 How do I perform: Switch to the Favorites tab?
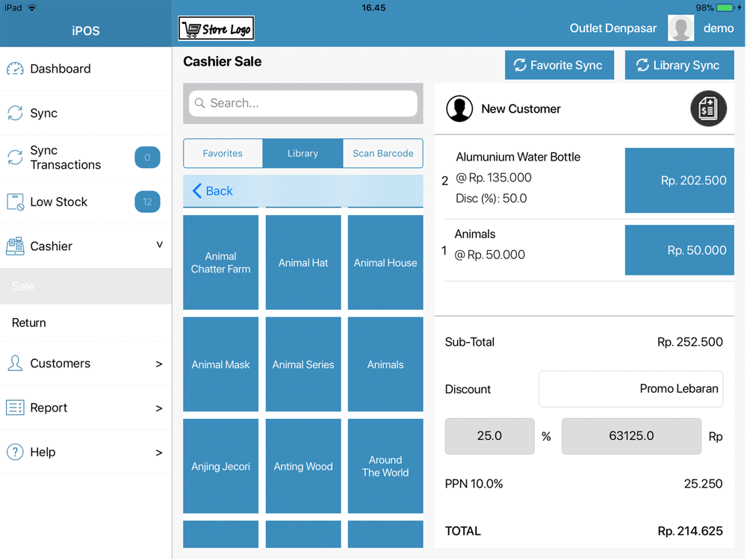pyautogui.click(x=223, y=153)
